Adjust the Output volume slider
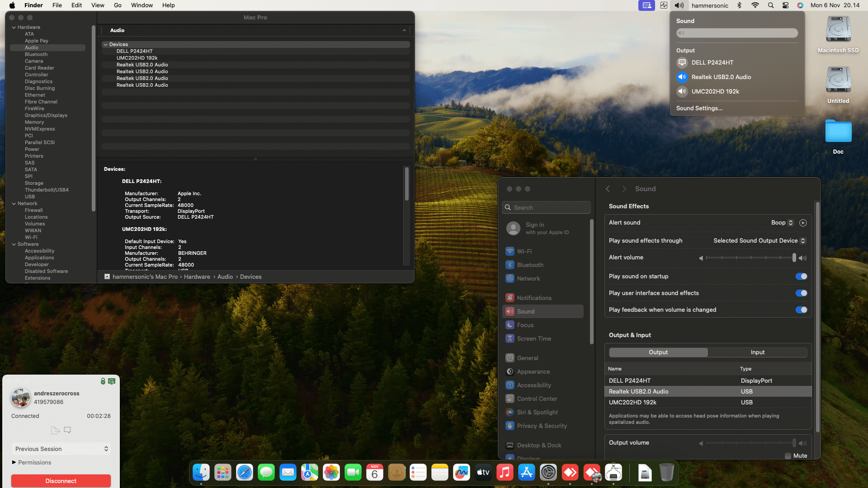Viewport: 868px width, 488px height. 751,443
